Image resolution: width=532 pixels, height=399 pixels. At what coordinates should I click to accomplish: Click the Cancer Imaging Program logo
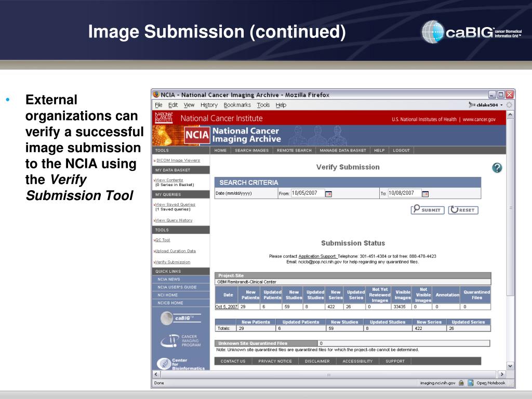pyautogui.click(x=180, y=341)
